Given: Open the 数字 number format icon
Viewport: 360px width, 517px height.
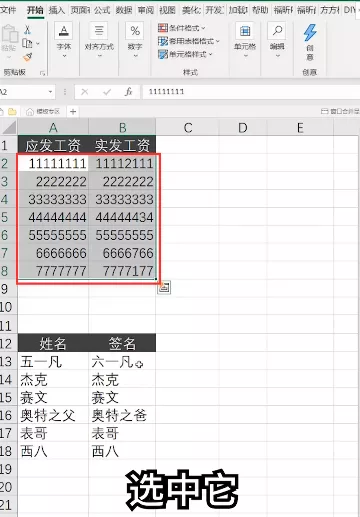Looking at the screenshot, I should tap(135, 31).
